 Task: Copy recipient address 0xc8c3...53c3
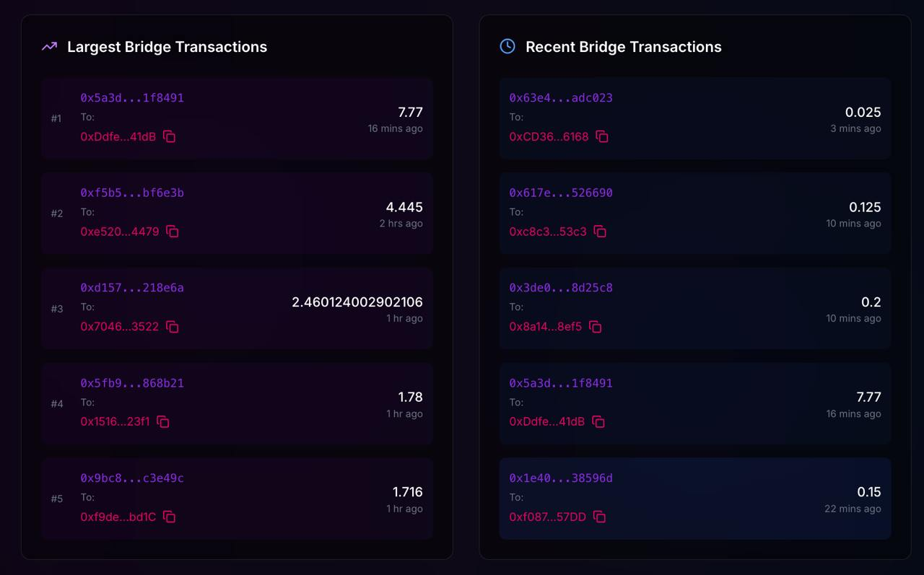tap(600, 232)
